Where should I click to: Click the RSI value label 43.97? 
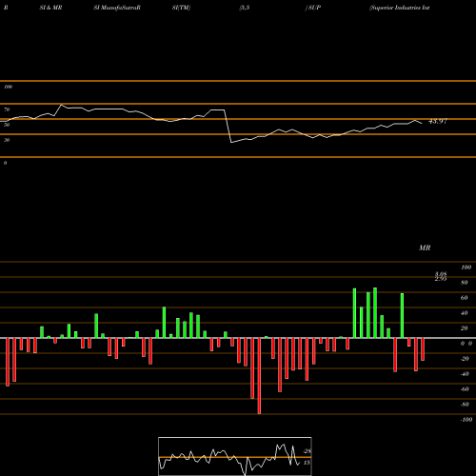click(438, 121)
